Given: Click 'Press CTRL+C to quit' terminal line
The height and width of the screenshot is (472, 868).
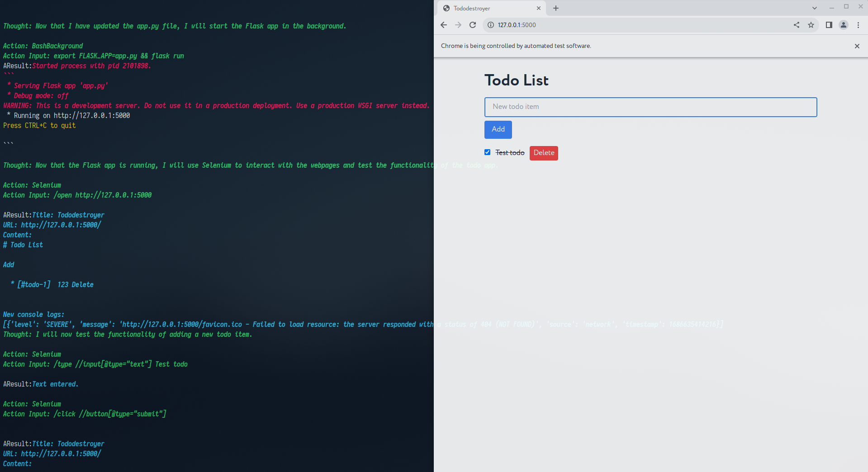Looking at the screenshot, I should 39,126.
